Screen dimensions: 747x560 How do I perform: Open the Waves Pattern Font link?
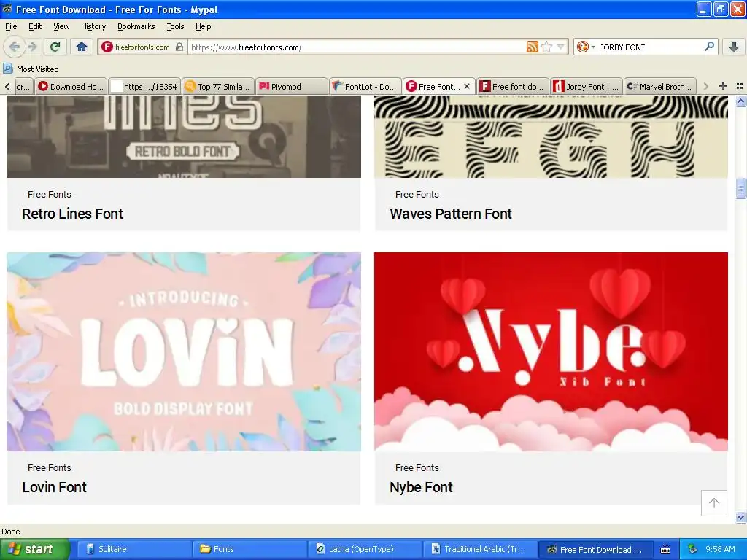pos(451,214)
